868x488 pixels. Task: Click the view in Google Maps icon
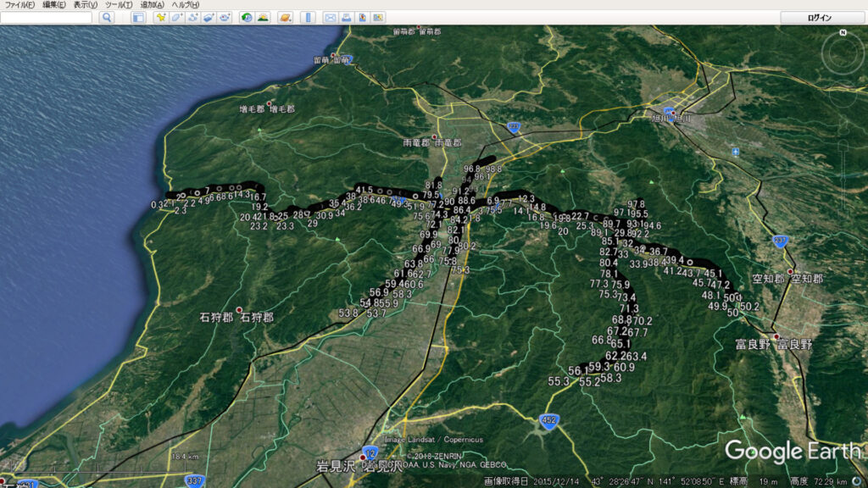click(377, 17)
